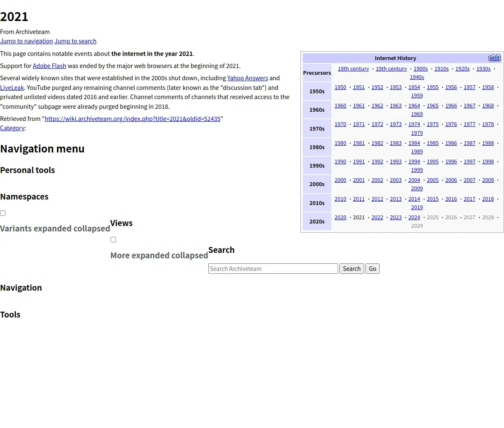Viewport: 504px width, 428px height.
Task: Open the retrieved-from archiveteam URL link
Action: (133, 119)
